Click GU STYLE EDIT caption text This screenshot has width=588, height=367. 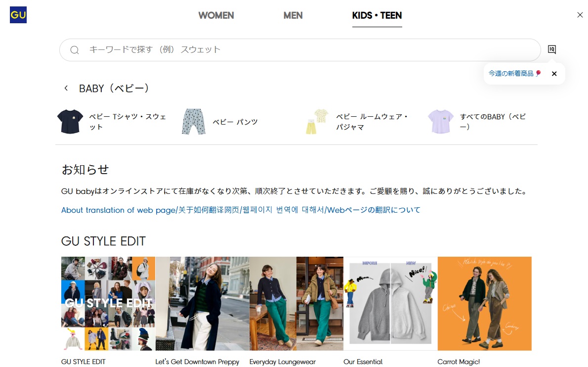point(83,362)
